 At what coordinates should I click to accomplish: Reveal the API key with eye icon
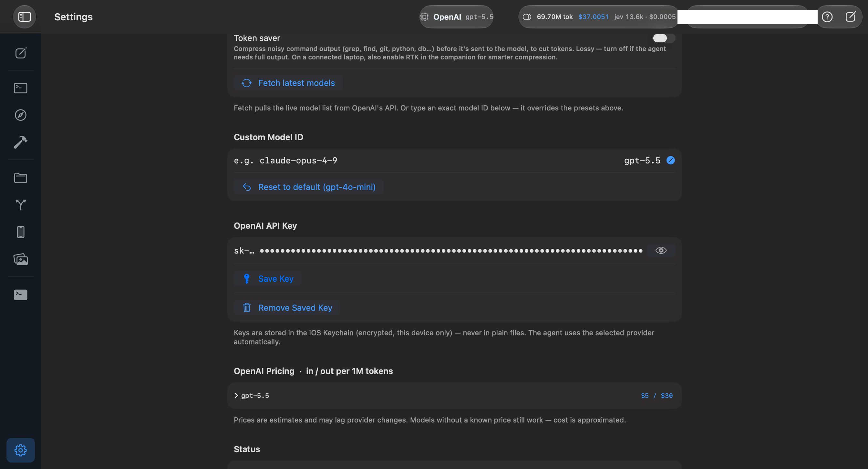pos(661,250)
